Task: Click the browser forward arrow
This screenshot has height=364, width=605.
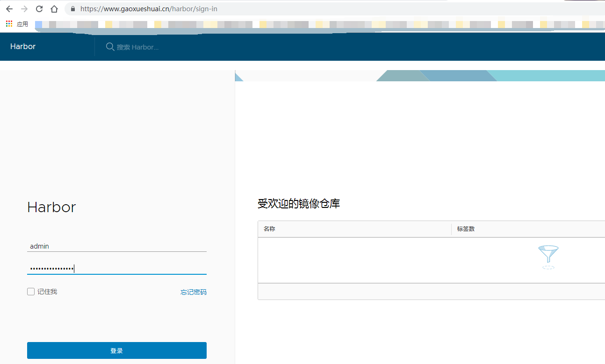Action: pos(24,9)
